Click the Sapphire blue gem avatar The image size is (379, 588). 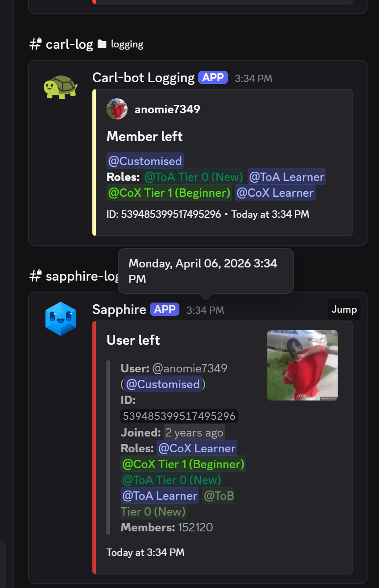(61, 318)
